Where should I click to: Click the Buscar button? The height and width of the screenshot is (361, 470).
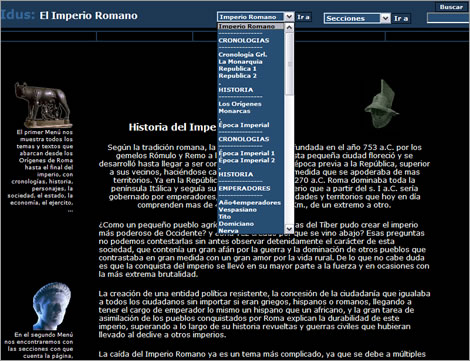[451, 7]
